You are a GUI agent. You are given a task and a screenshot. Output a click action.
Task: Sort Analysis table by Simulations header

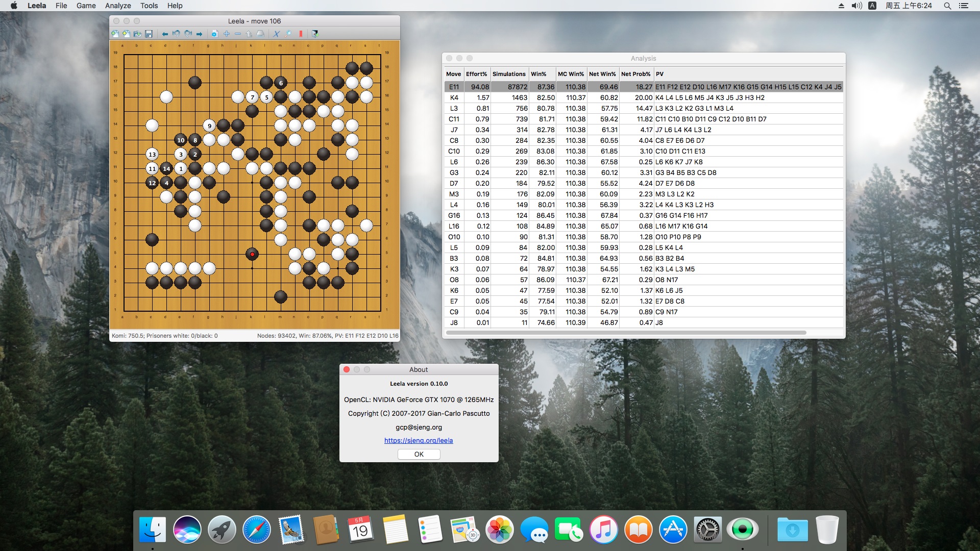pos(509,74)
